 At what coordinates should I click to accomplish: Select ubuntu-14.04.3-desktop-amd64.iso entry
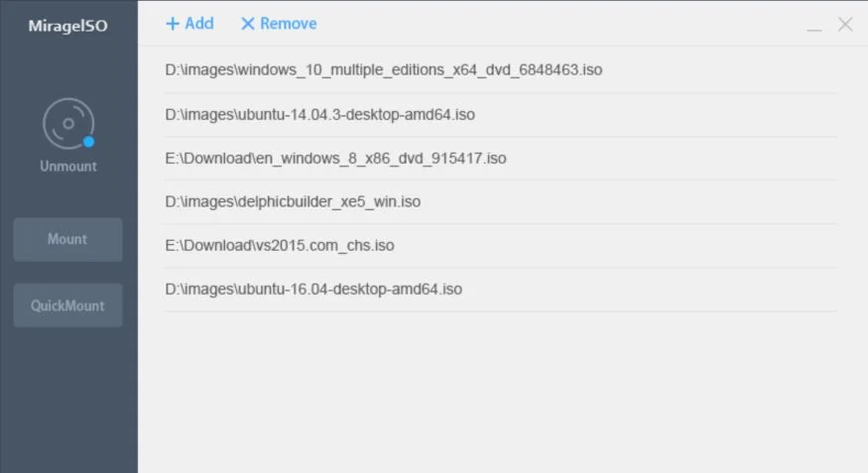(x=500, y=114)
